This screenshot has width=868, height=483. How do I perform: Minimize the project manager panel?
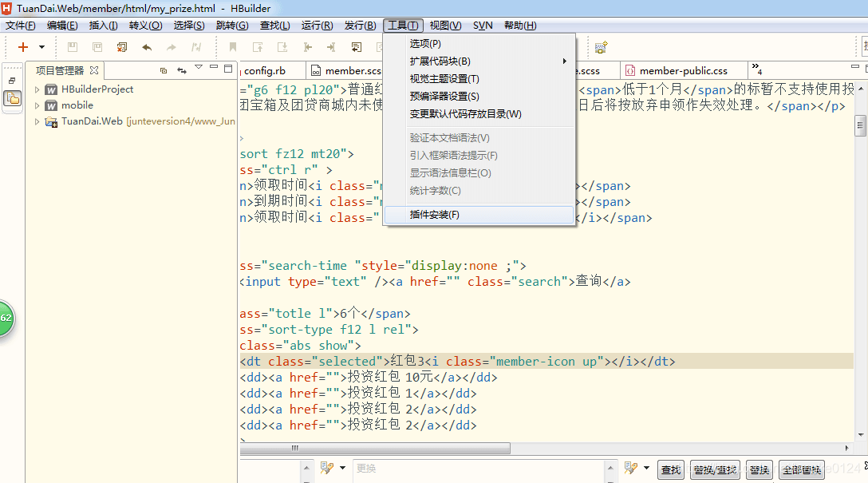click(214, 67)
